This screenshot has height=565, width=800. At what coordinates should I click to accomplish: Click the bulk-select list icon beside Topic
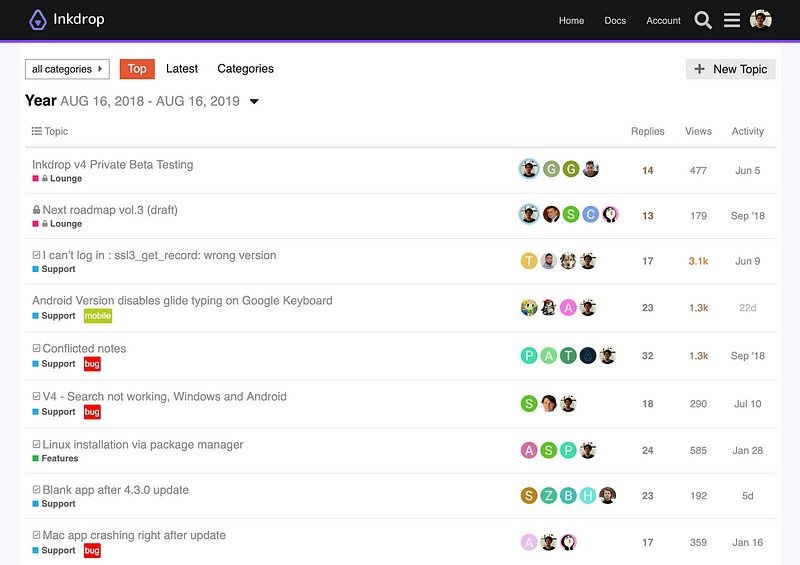(x=36, y=131)
